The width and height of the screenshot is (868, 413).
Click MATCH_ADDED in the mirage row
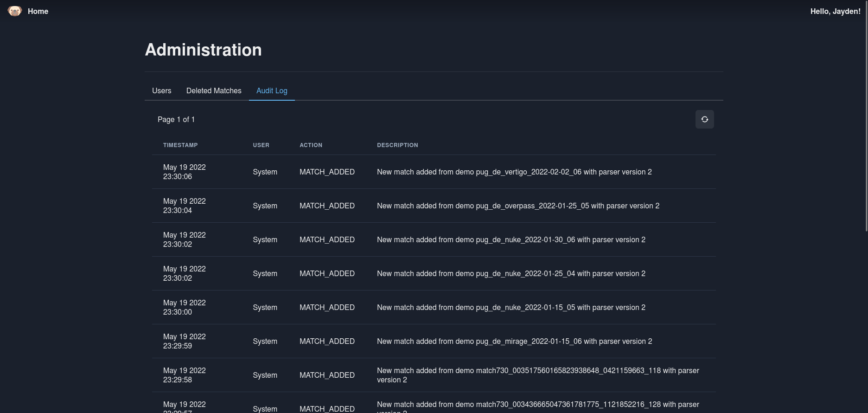pos(327,341)
